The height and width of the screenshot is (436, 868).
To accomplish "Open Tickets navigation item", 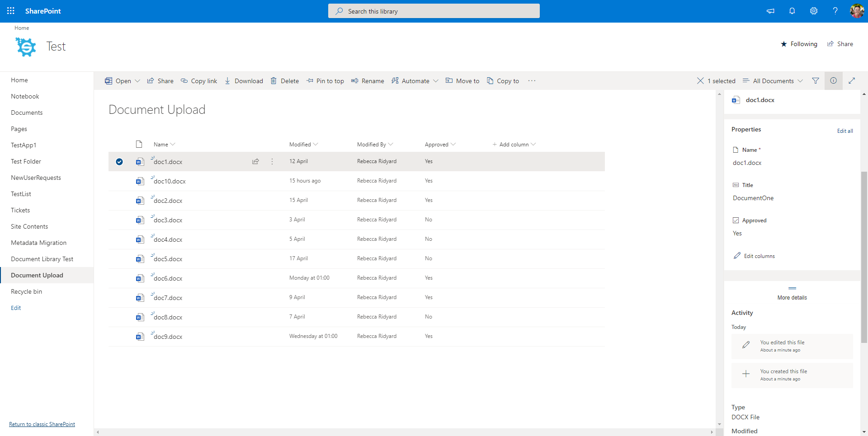I will click(x=20, y=210).
